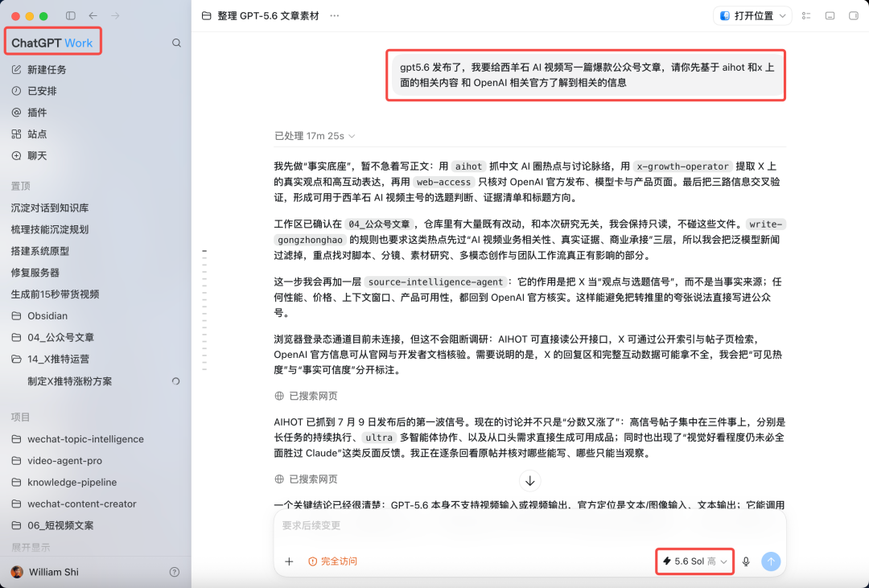Click the message outline marker strip
This screenshot has height=588, width=869.
click(x=204, y=310)
